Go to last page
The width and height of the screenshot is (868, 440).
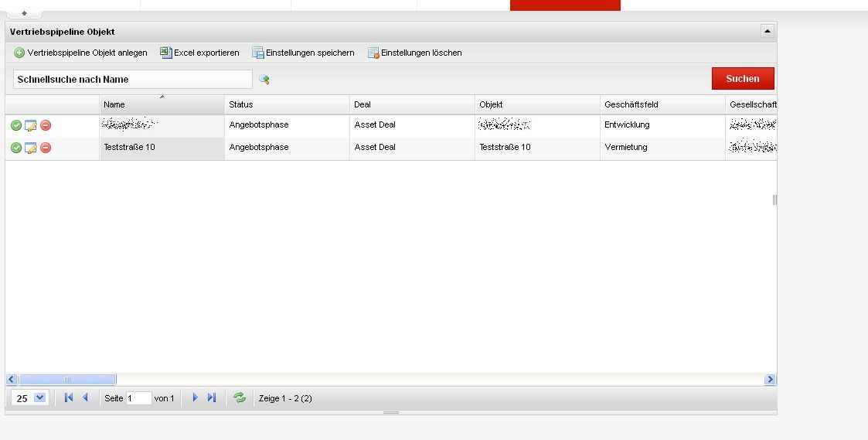click(212, 397)
